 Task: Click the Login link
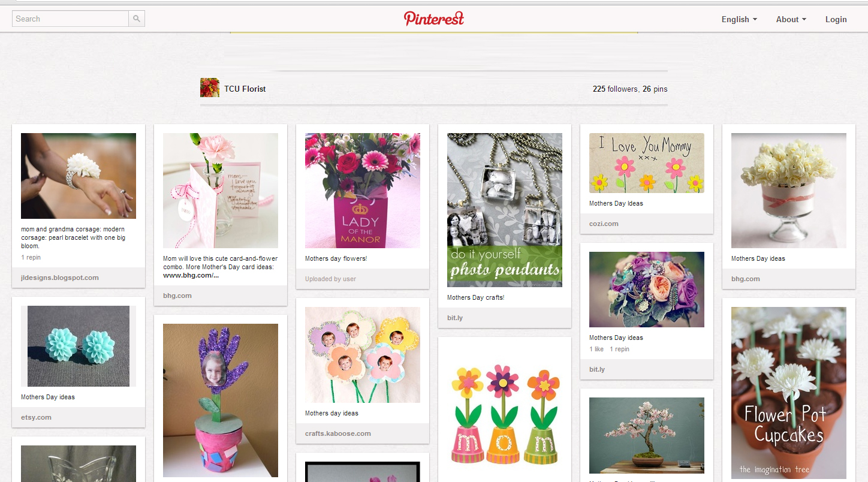[x=836, y=19]
